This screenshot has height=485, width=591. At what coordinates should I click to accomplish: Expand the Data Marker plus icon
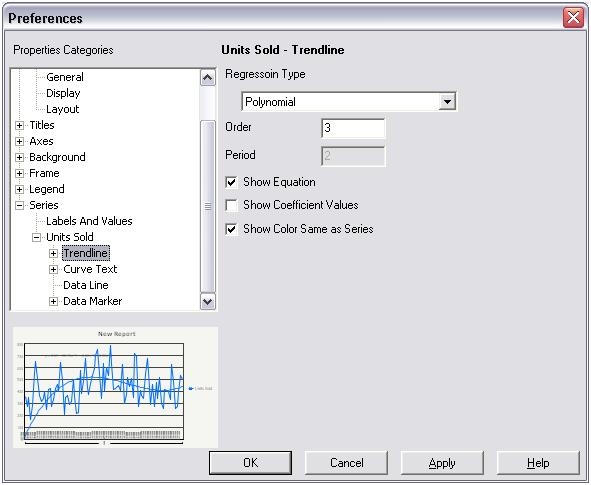point(54,301)
